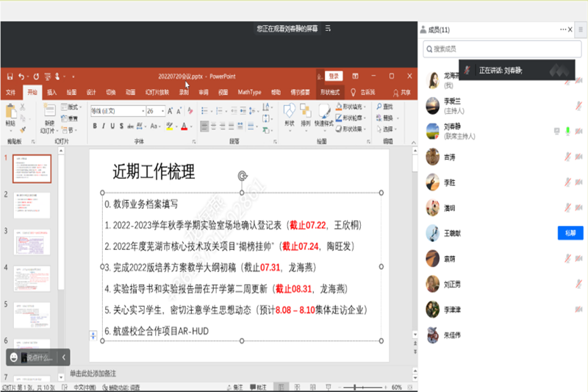This screenshot has height=392, width=588.
Task: Switch to the MathType ribbon tab
Action: click(x=249, y=93)
